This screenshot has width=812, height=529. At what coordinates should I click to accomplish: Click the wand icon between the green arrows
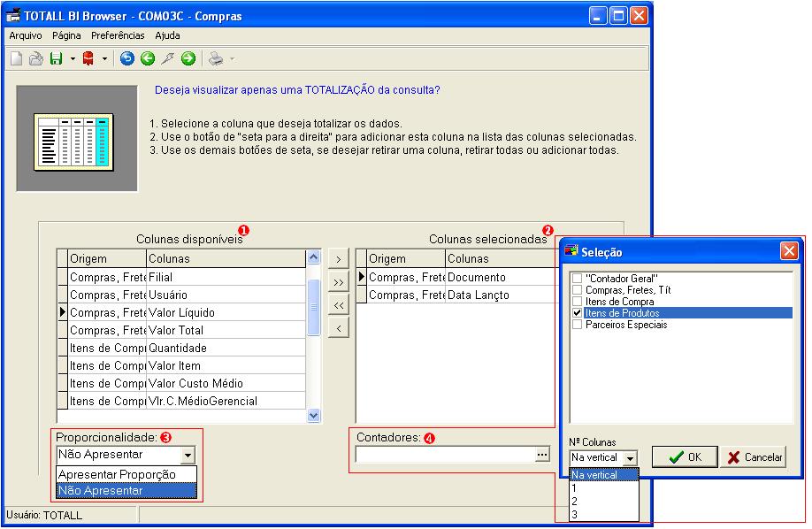click(168, 58)
